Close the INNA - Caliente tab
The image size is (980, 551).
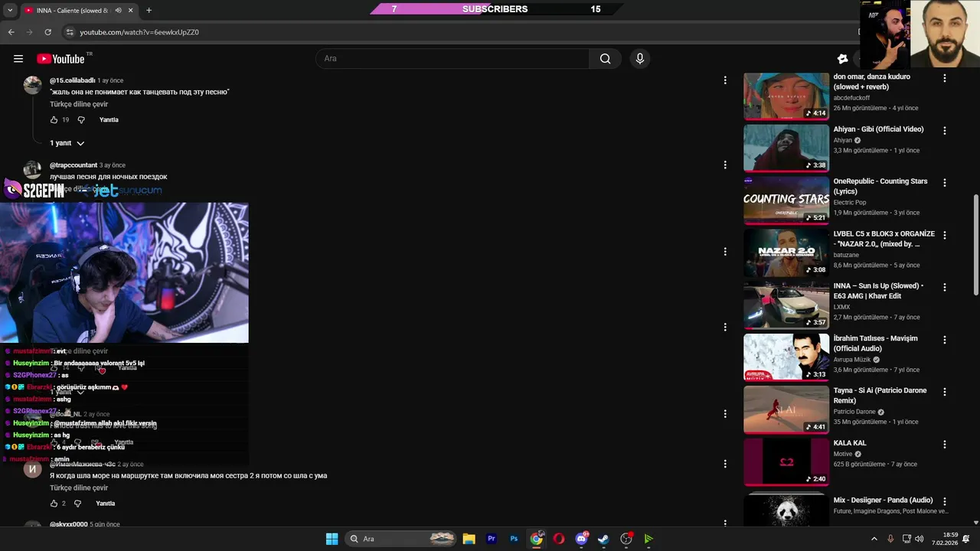pos(131,11)
